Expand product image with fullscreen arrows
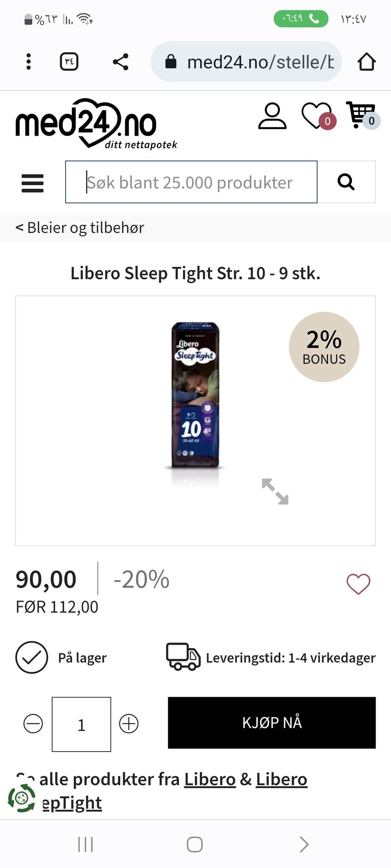 (275, 491)
